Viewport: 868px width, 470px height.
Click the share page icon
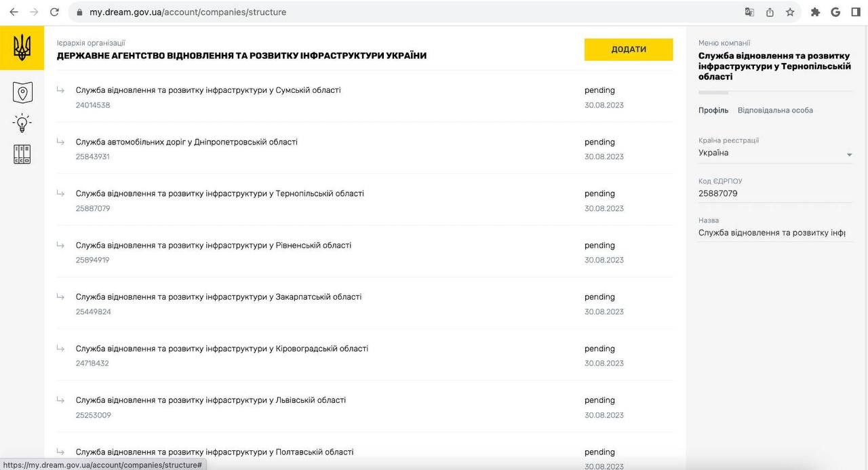pyautogui.click(x=770, y=12)
